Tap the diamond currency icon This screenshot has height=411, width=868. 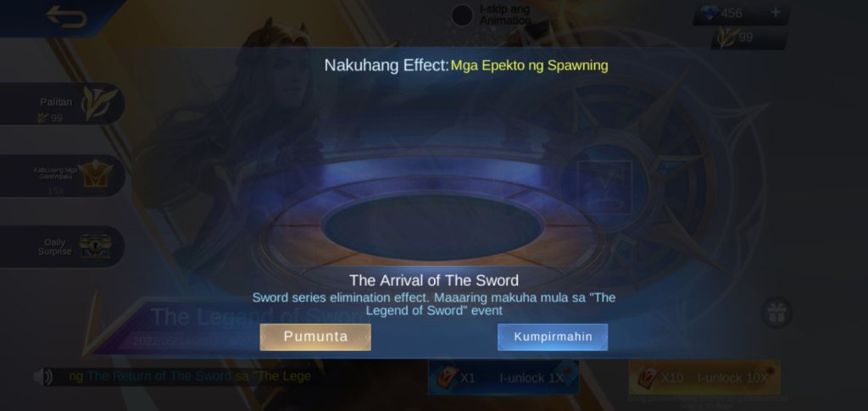[709, 13]
